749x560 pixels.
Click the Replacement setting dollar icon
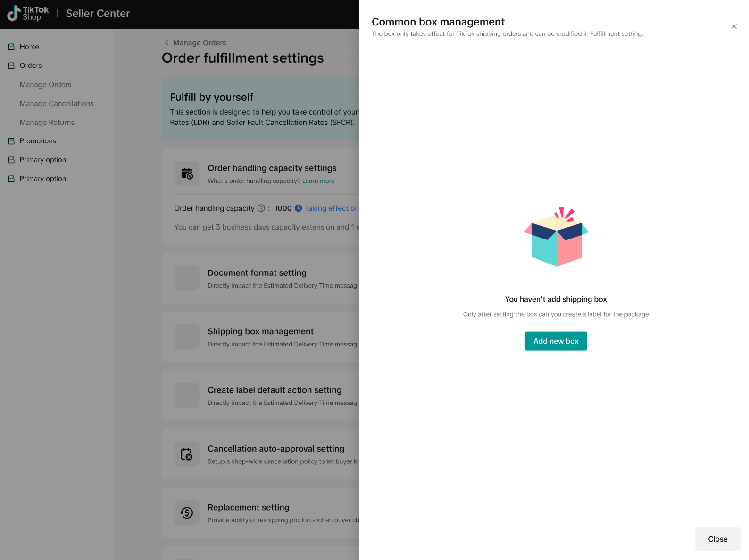coord(187,513)
